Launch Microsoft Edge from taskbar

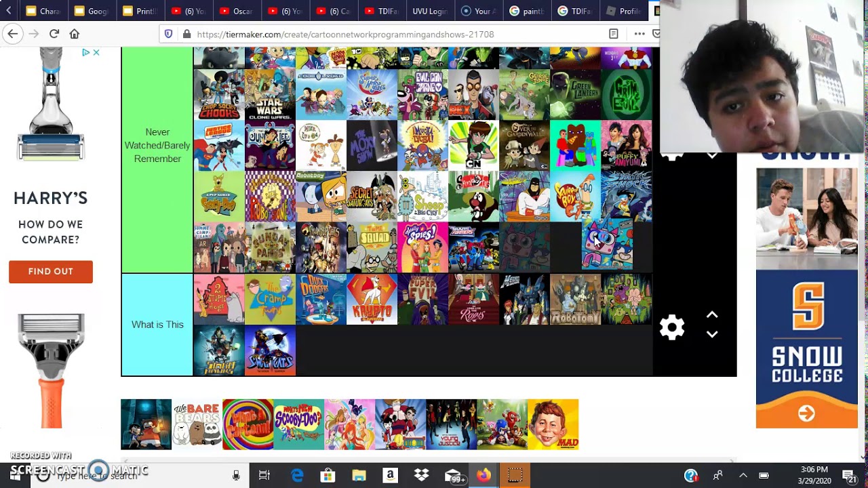pos(297,476)
